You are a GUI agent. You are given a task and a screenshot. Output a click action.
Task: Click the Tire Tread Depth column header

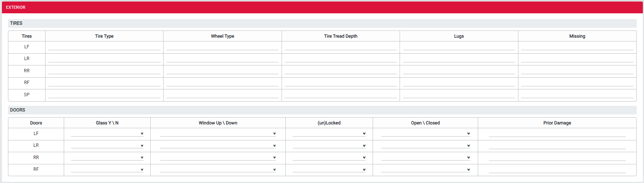pos(341,36)
